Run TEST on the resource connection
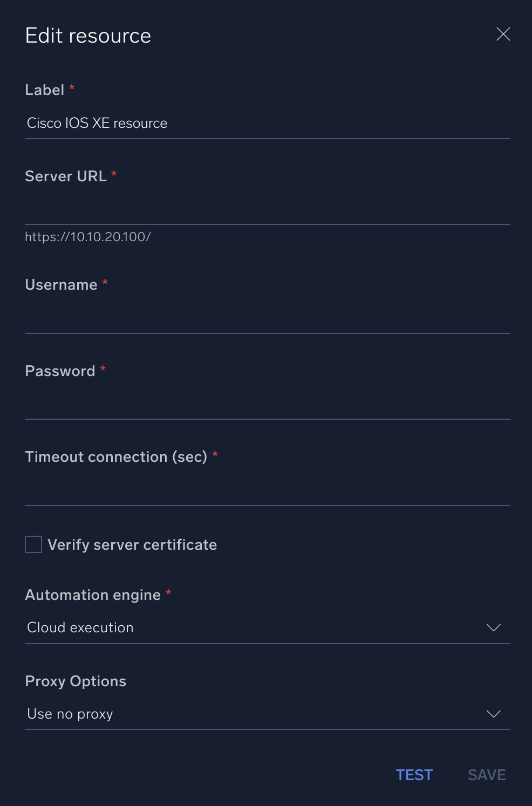This screenshot has height=806, width=532. (414, 774)
